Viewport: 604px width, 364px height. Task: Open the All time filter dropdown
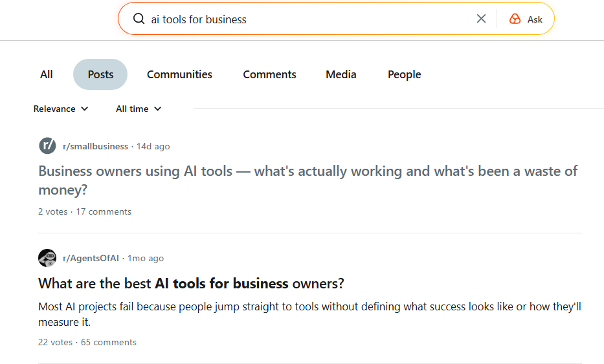139,109
